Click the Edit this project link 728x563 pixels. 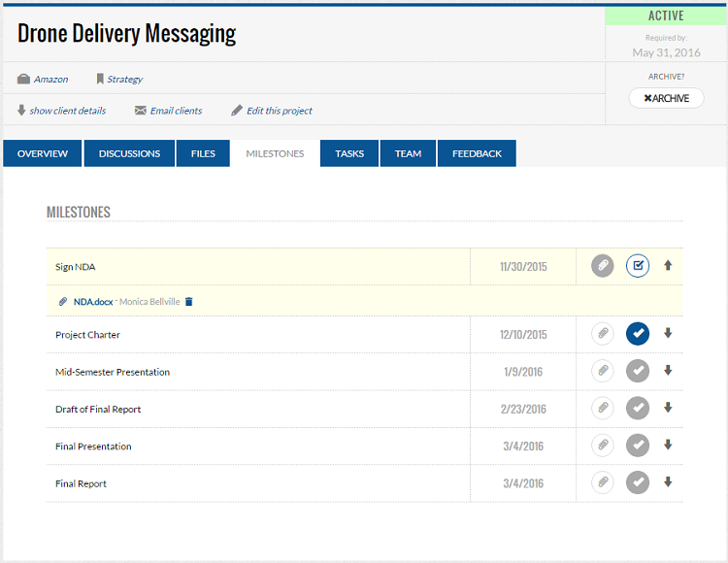(279, 111)
